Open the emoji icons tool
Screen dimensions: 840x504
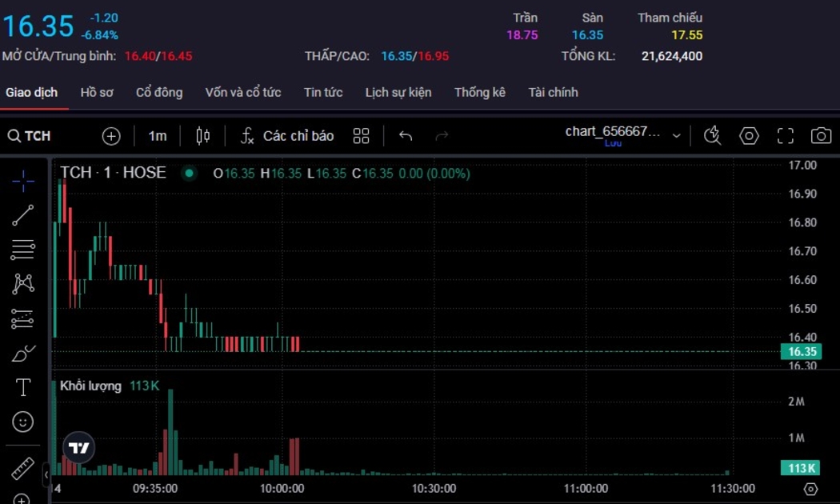(22, 422)
